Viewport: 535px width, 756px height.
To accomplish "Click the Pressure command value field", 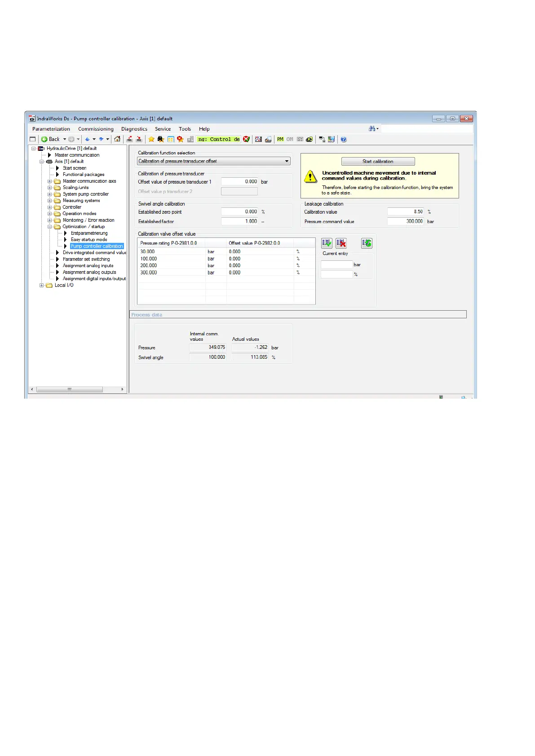I will pos(406,221).
